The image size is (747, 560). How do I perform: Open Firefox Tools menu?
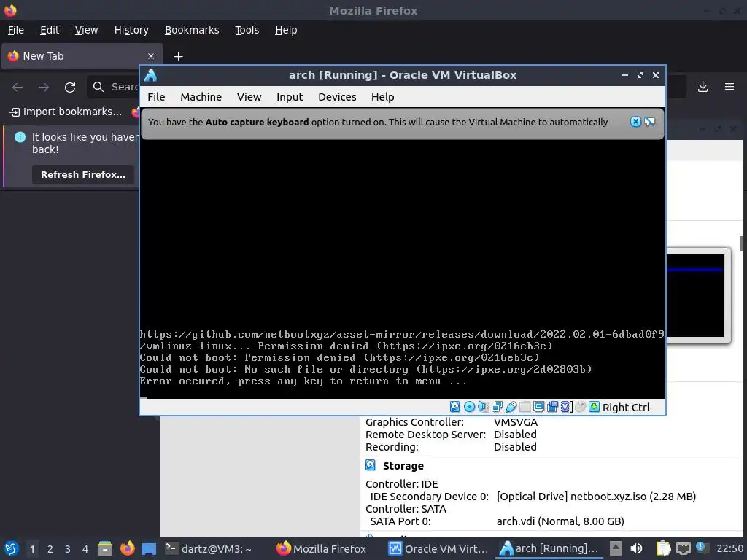coord(247,30)
